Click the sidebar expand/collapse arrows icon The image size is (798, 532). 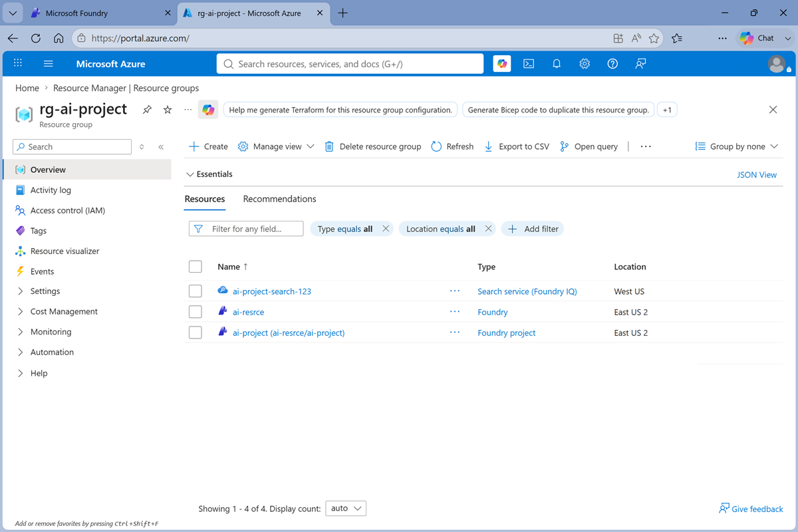point(142,147)
